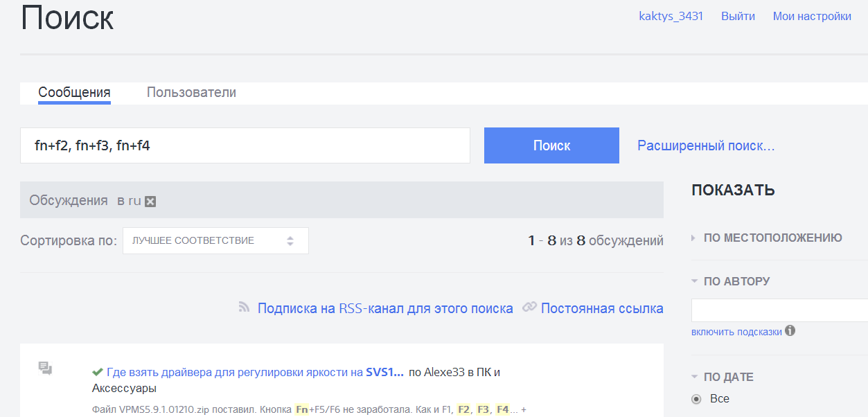Remove the "ru" filter via its X icon
868x417 pixels.
click(149, 201)
